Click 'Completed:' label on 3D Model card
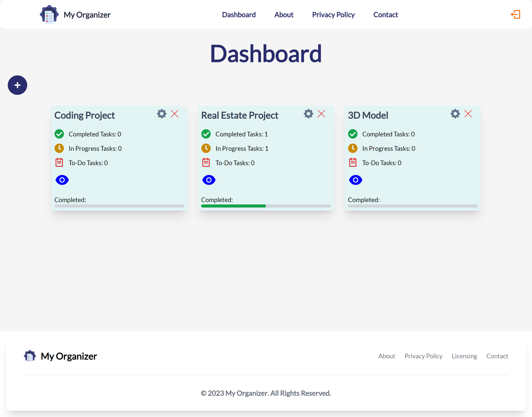 click(364, 200)
